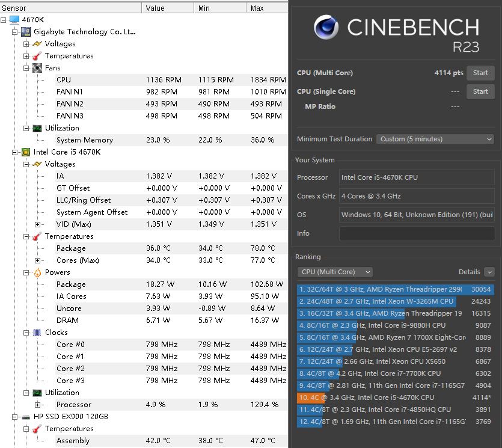Collapse the Fans node
The width and height of the screenshot is (502, 448).
tap(26, 68)
